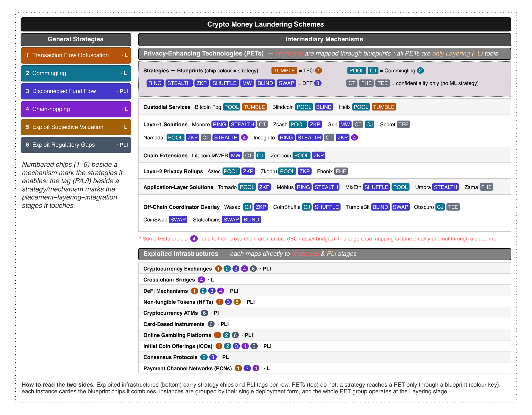
Task: Click the Custodial Services row label
Action: [x=167, y=107]
